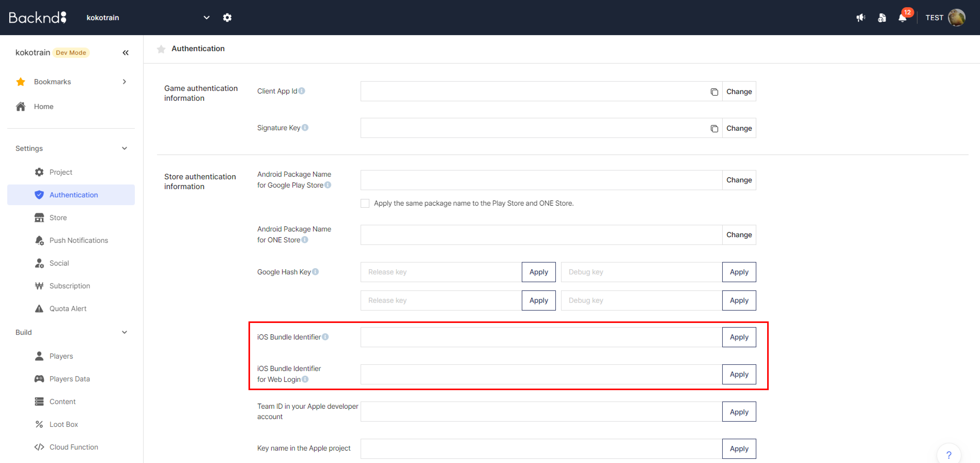Show the Web Login bundle info icon
This screenshot has height=463, width=980.
(305, 379)
